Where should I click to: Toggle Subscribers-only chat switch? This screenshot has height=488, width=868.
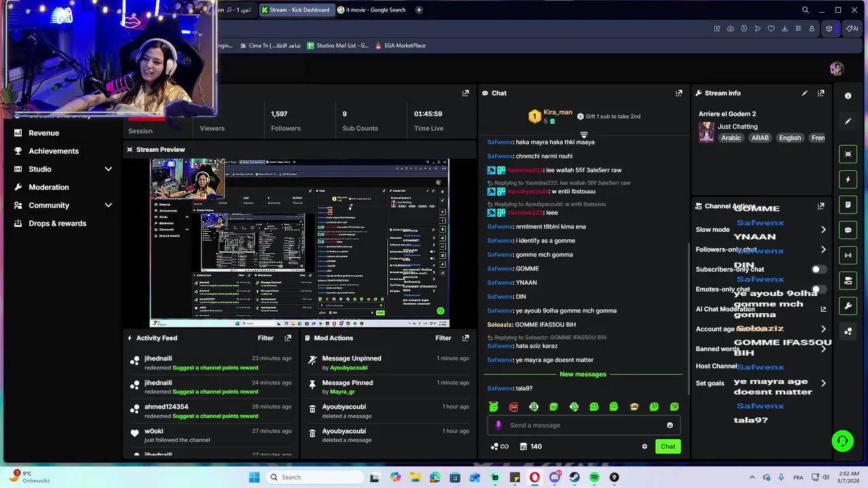pyautogui.click(x=818, y=269)
